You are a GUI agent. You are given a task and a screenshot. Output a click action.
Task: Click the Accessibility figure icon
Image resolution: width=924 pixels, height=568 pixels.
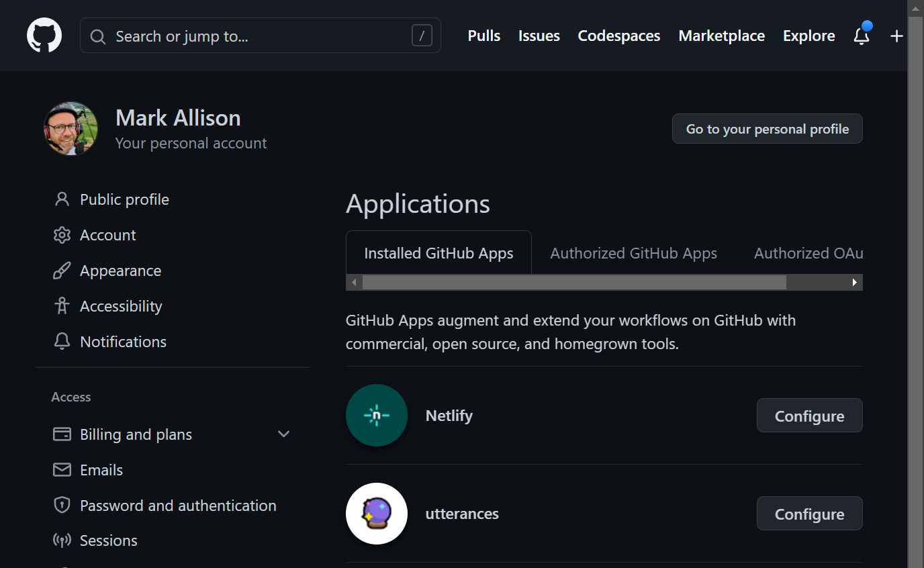tap(62, 306)
